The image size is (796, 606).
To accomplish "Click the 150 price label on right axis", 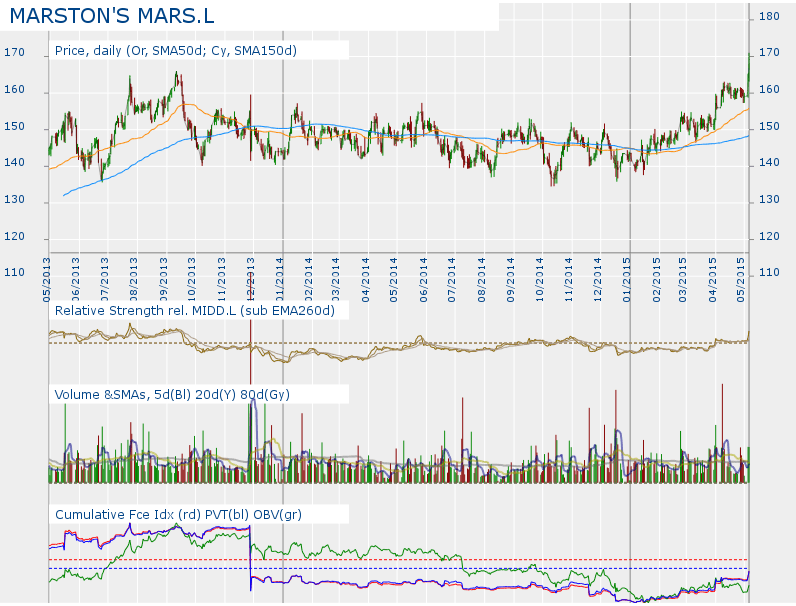I will pos(769,126).
